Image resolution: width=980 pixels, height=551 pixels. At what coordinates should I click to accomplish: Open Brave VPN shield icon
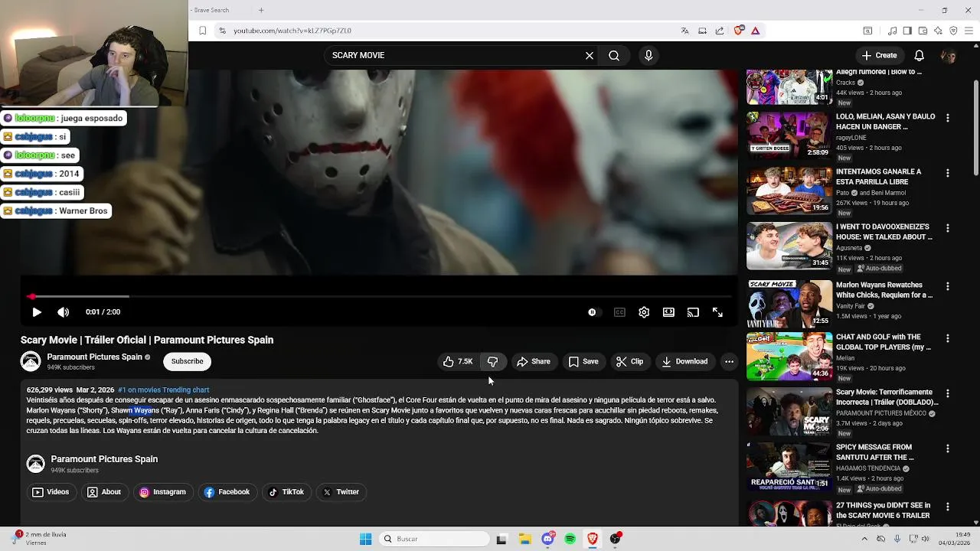pyautogui.click(x=953, y=31)
